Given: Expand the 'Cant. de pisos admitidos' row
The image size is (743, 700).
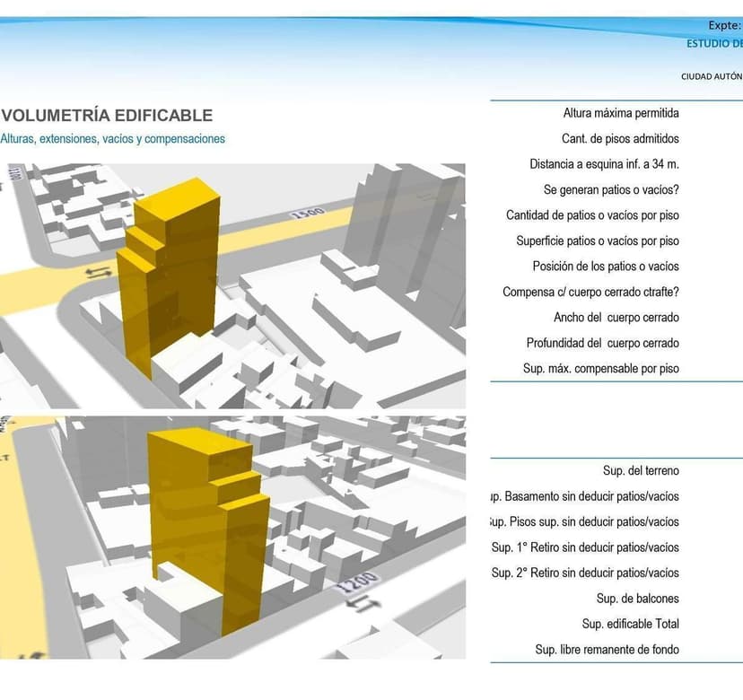Looking at the screenshot, I should (619, 138).
